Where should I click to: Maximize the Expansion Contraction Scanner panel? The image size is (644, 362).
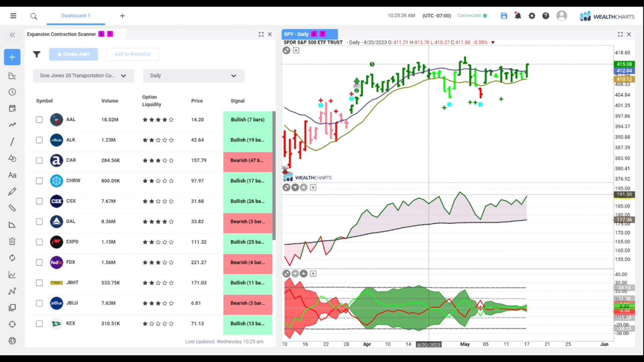click(261, 34)
